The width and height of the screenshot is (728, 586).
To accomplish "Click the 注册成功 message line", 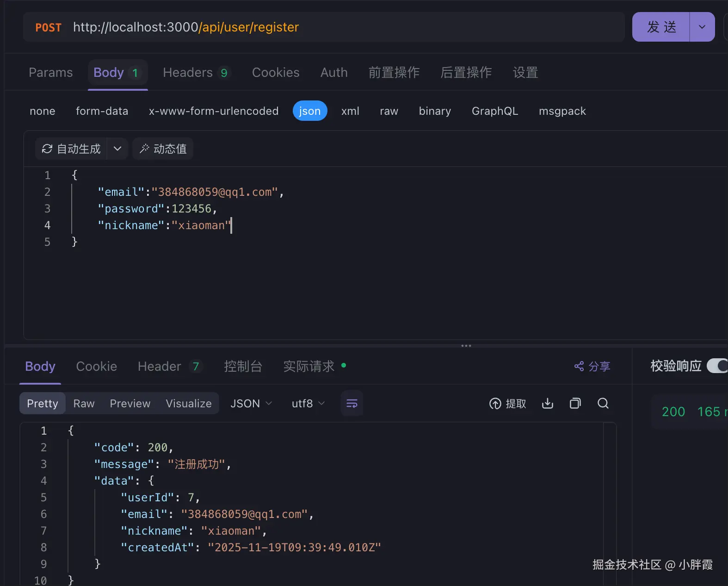I will pos(162,464).
